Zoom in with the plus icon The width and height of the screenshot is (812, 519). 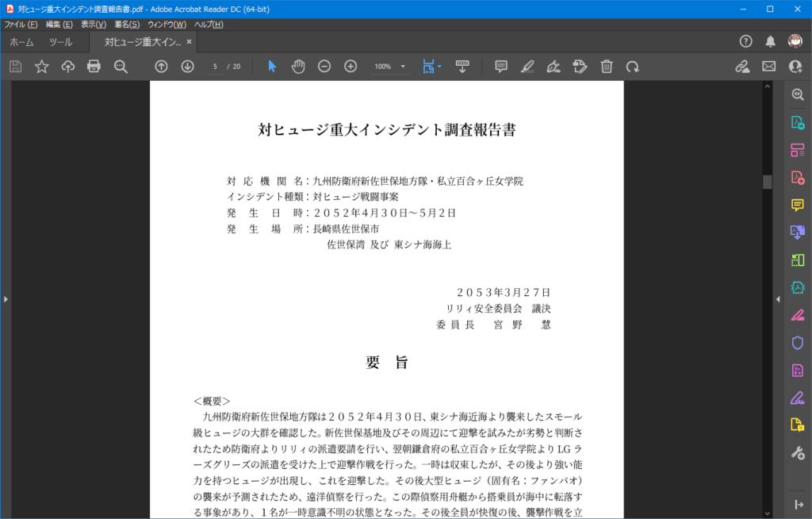coord(350,67)
